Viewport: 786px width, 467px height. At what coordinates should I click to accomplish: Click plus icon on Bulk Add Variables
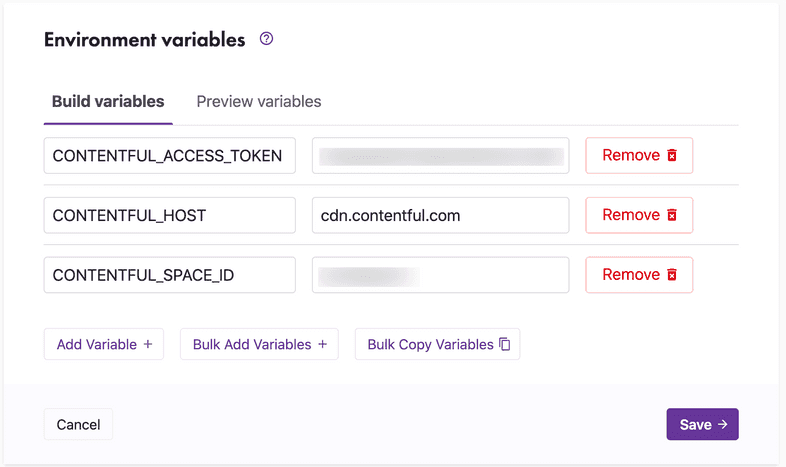(323, 344)
